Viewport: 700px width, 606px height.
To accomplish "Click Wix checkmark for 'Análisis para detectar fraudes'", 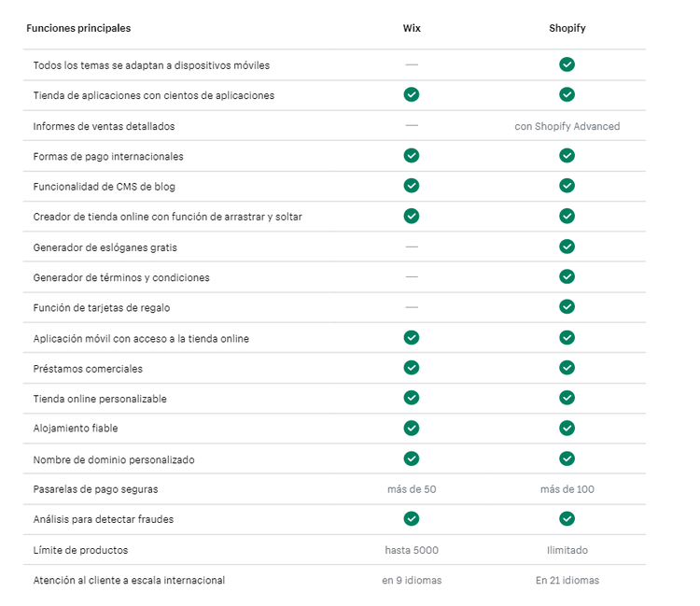I will click(412, 518).
